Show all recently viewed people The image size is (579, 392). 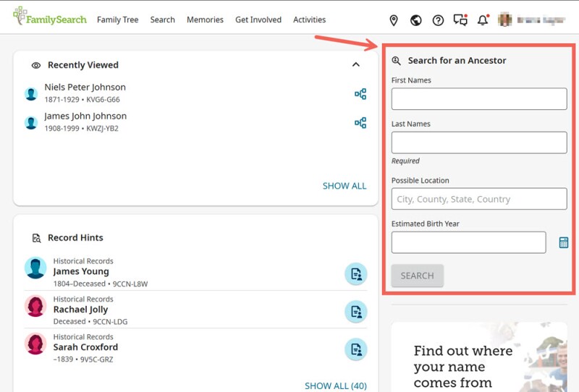(x=345, y=186)
